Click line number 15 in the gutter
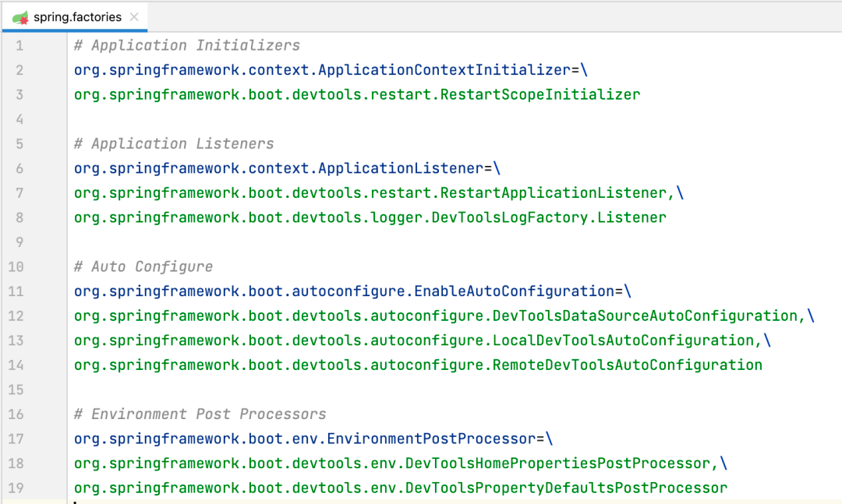Screen dimensions: 842x504 16,389
